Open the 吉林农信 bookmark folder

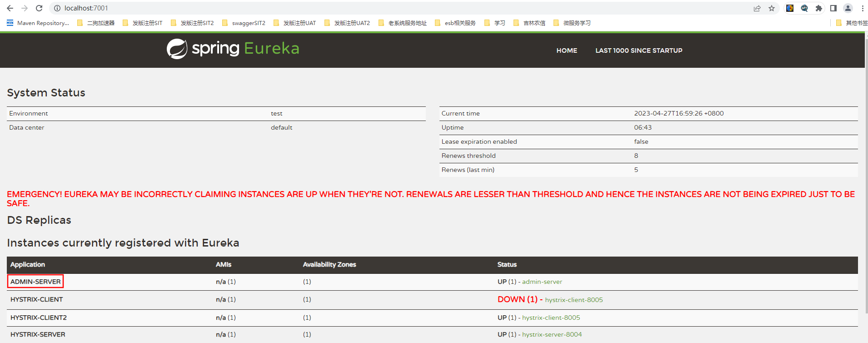pos(529,23)
